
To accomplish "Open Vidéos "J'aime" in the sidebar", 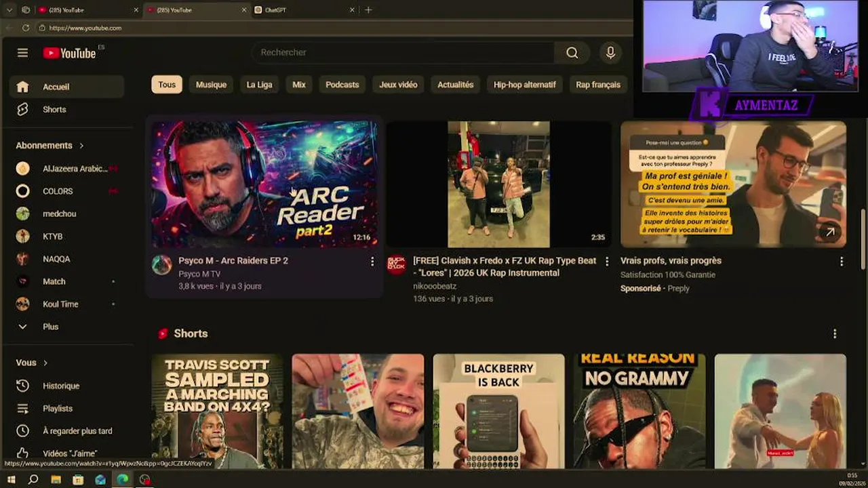I will pos(66,453).
